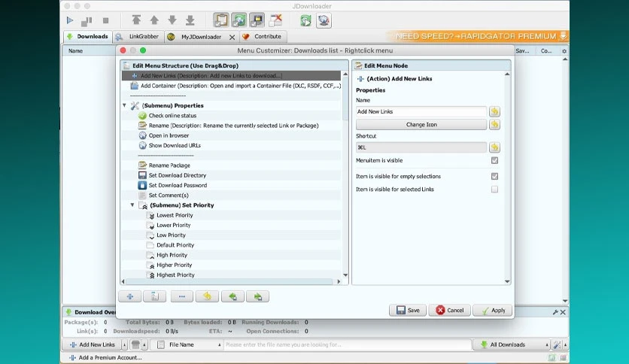Move selection to bottom arrow icon
Image resolution: width=629 pixels, height=364 pixels.
point(190,20)
